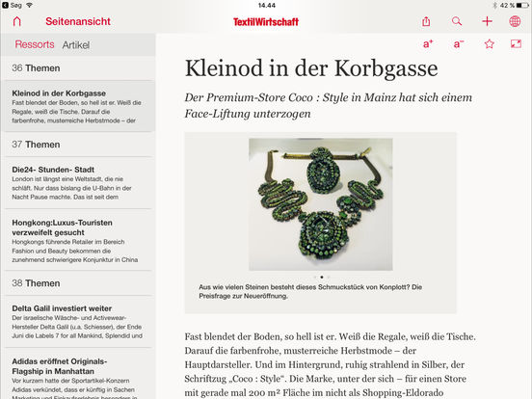Tap the green necklace photo
Viewport: 532px width, 399px height.
(x=321, y=204)
